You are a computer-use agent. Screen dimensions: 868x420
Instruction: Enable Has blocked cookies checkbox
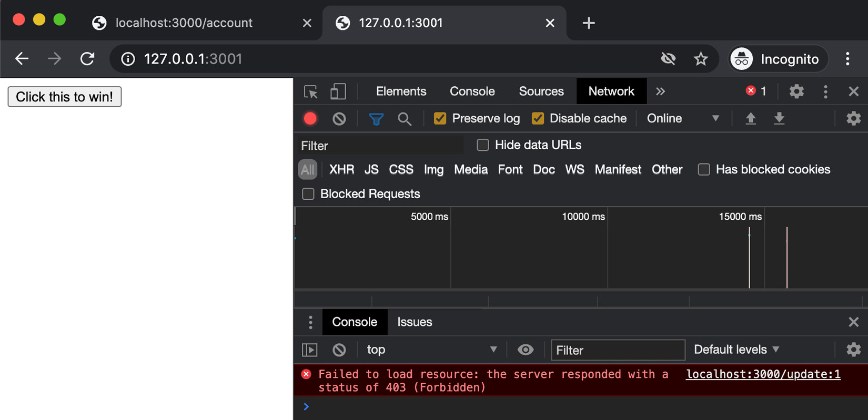(x=703, y=169)
